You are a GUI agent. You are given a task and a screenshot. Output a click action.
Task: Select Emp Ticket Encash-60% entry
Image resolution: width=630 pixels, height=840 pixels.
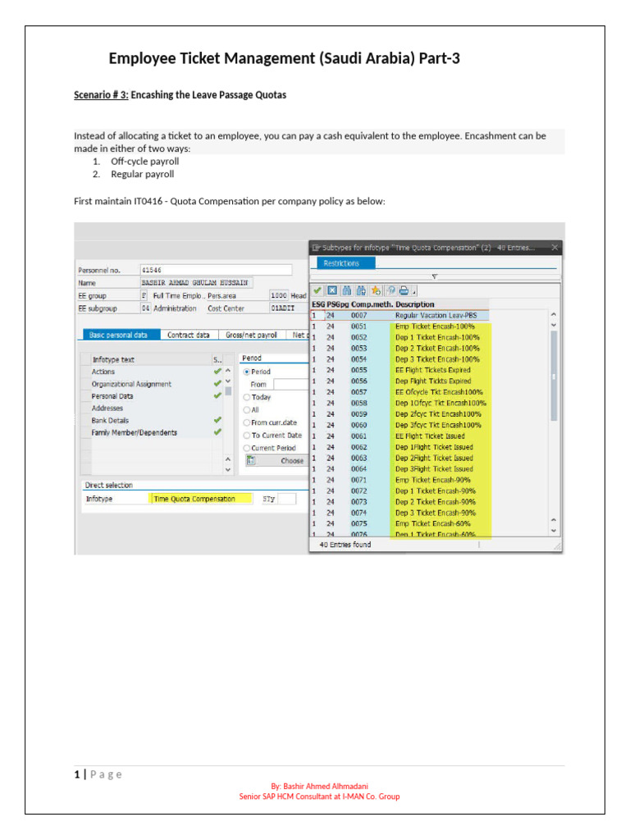(399, 524)
